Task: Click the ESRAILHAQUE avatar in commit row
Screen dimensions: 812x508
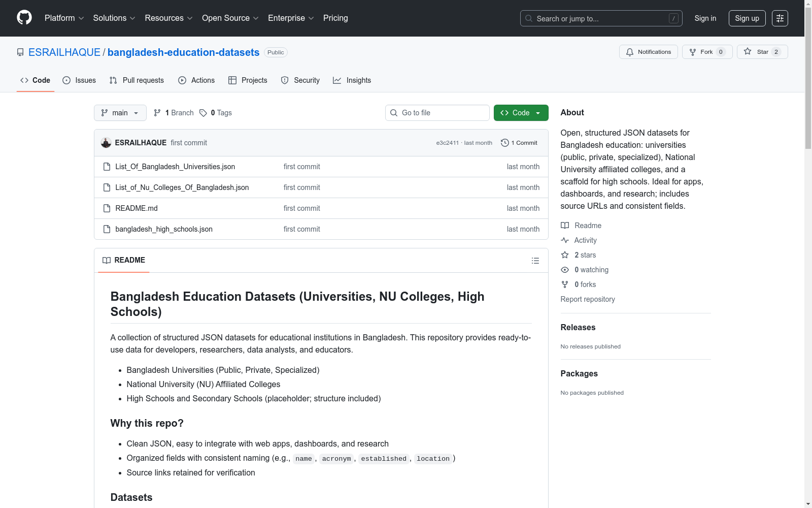Action: pos(106,143)
